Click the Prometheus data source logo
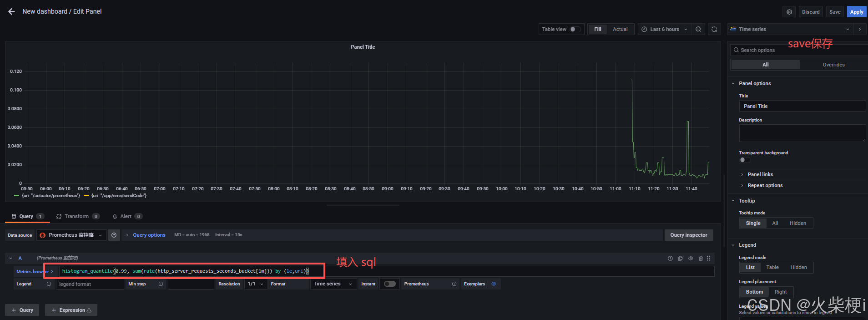Image resolution: width=868 pixels, height=320 pixels. click(x=43, y=235)
